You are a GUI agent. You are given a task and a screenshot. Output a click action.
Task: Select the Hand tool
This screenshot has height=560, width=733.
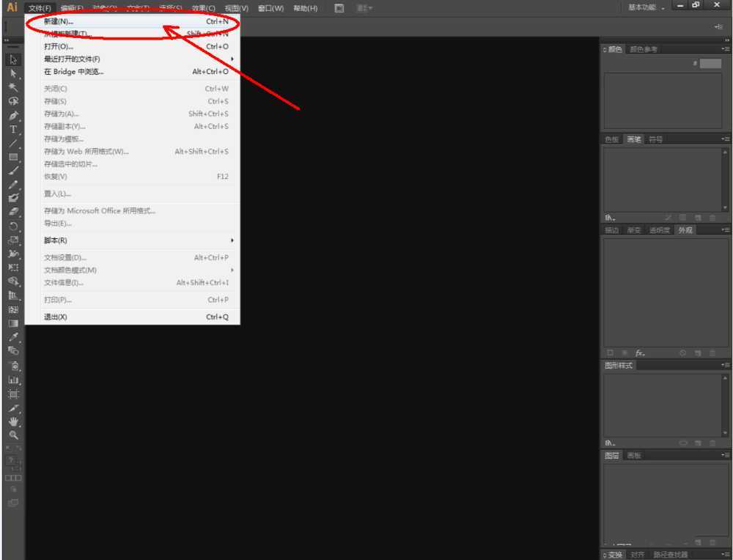pyautogui.click(x=13, y=421)
